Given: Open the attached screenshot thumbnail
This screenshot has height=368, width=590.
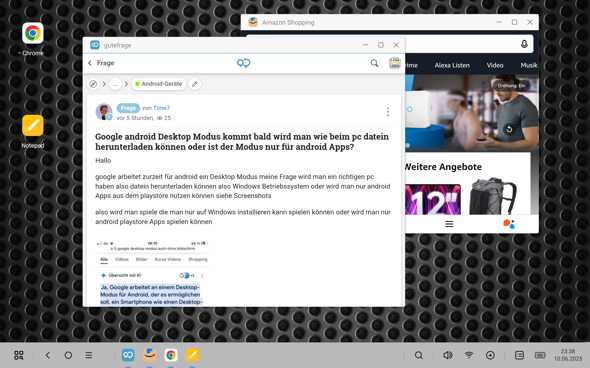Looking at the screenshot, I should 152,273.
